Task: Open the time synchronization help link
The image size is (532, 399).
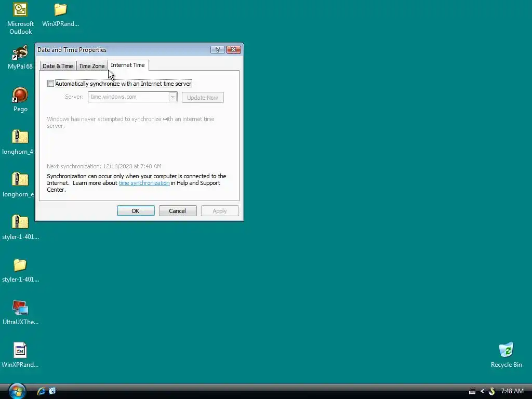Action: point(144,183)
